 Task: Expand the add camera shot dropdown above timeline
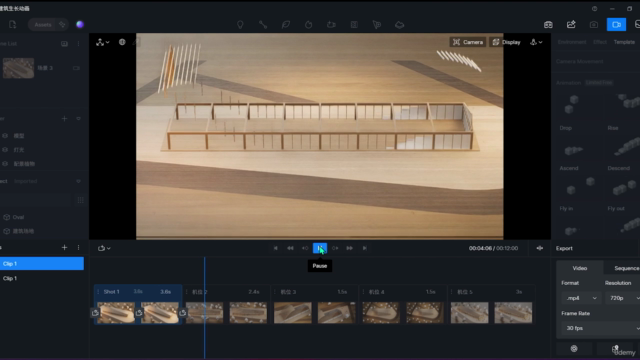pos(104,248)
